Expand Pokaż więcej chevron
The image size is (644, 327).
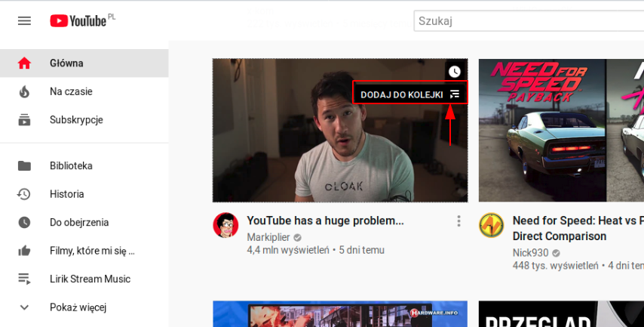24,307
